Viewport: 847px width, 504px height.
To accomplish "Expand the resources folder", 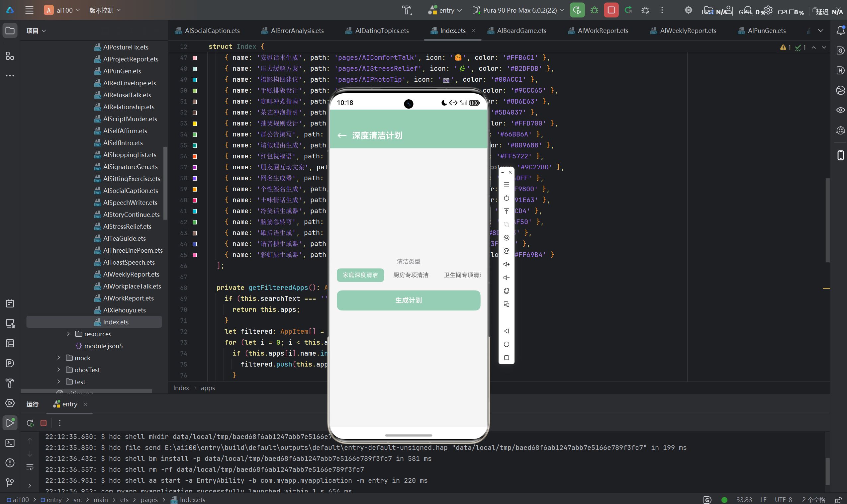I will (68, 334).
